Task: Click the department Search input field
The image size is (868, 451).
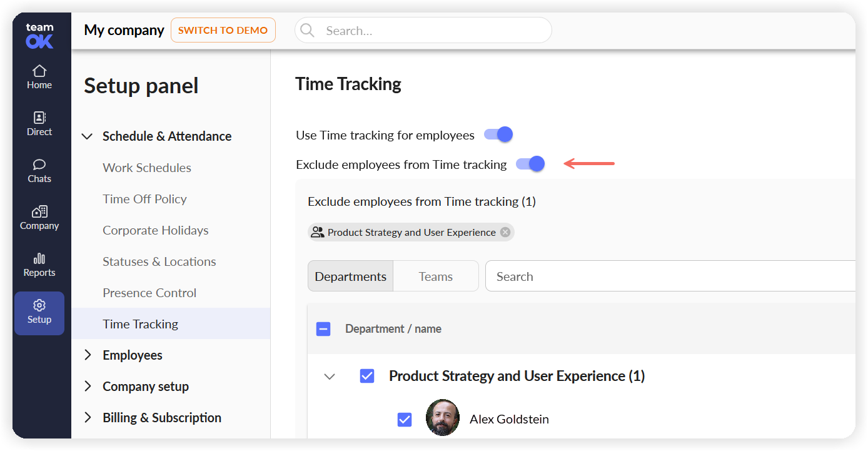Action: tap(670, 276)
